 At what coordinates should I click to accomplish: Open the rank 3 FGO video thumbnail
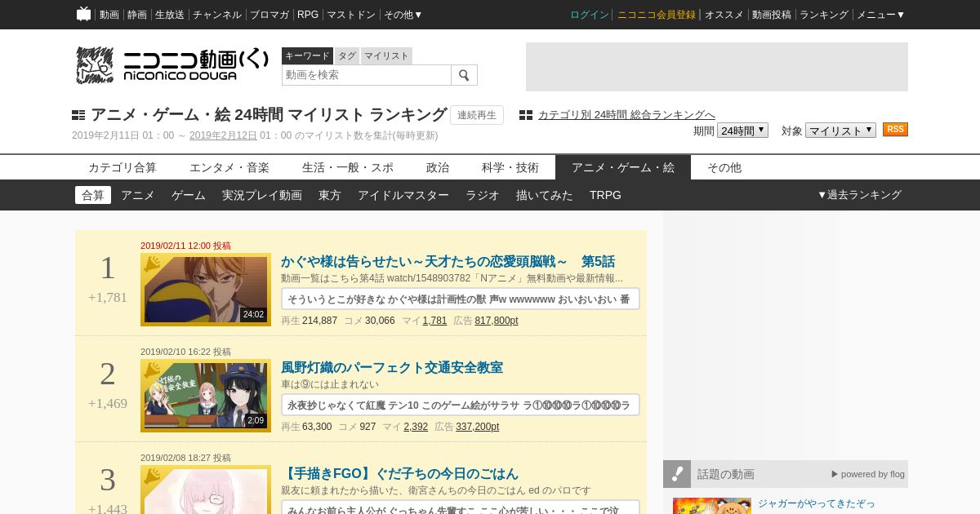[206, 490]
